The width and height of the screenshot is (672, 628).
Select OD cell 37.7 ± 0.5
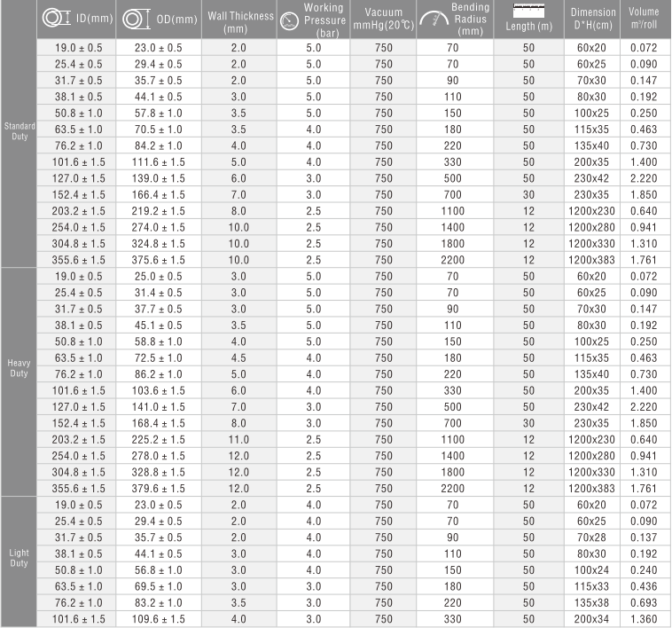click(x=158, y=309)
